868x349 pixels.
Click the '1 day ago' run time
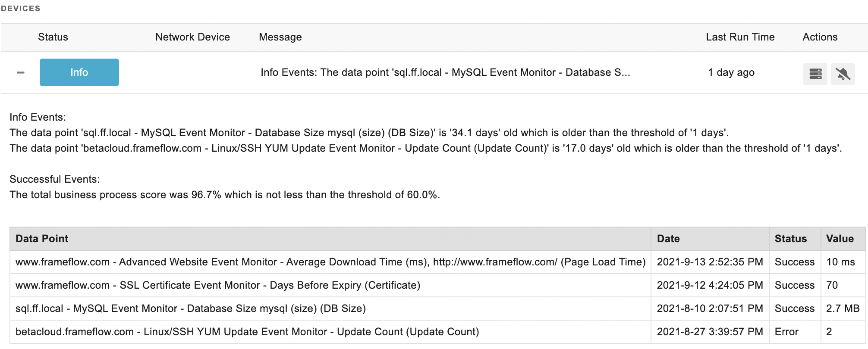731,72
